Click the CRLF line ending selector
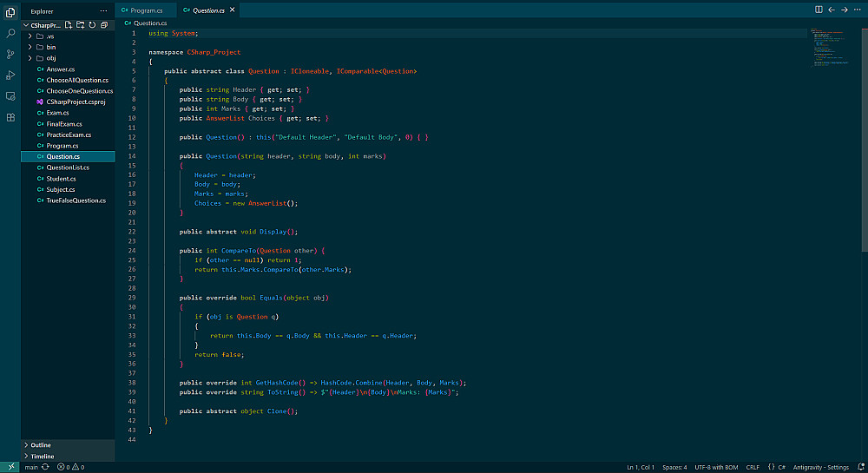Image resolution: width=868 pixels, height=473 pixels. point(751,467)
